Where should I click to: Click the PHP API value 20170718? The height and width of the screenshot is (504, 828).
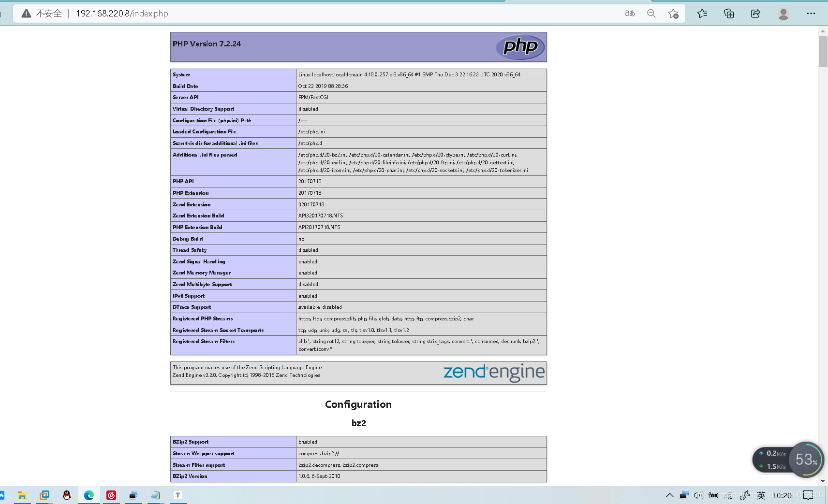point(310,181)
